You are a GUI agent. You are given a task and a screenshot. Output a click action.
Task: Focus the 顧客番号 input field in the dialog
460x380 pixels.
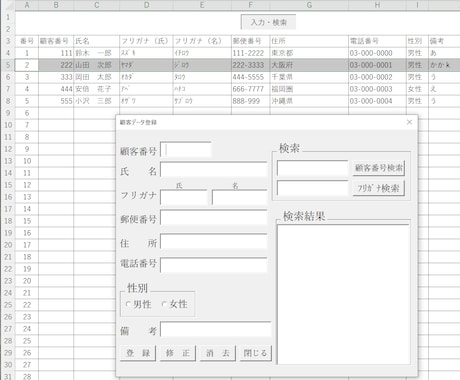click(x=186, y=150)
